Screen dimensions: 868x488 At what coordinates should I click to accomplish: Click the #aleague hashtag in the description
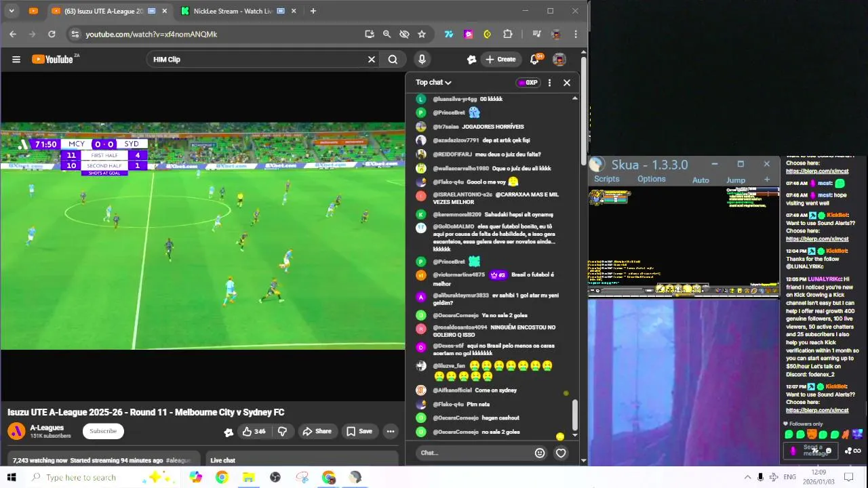coord(178,460)
